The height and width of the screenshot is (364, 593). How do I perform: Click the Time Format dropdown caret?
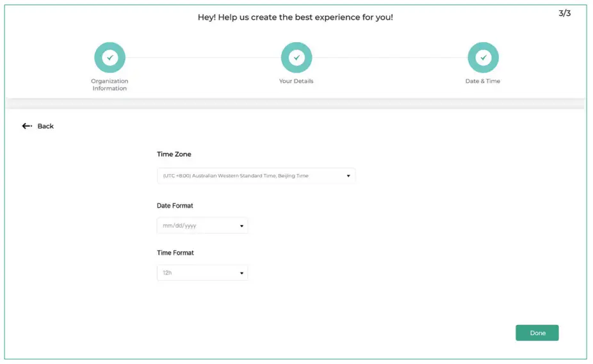[241, 273]
